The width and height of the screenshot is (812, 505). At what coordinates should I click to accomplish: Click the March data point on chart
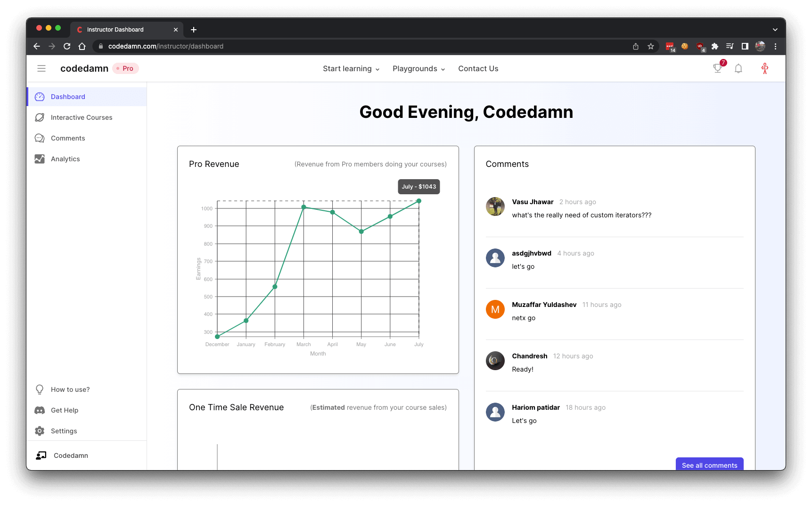tap(304, 207)
